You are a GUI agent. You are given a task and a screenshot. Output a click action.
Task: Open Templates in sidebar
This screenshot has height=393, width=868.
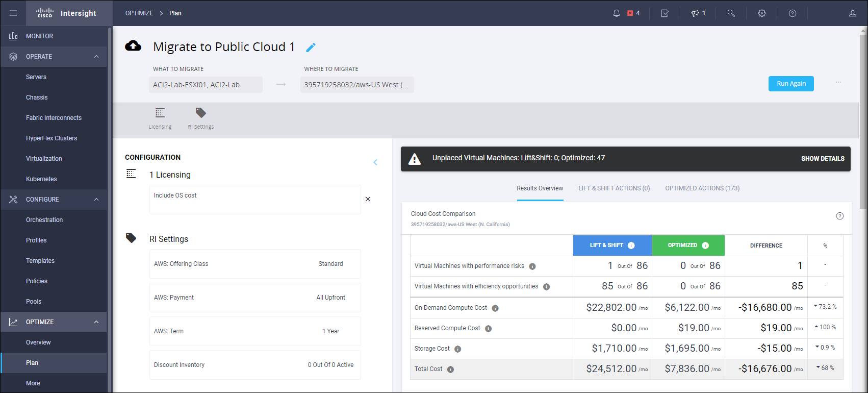click(54, 261)
